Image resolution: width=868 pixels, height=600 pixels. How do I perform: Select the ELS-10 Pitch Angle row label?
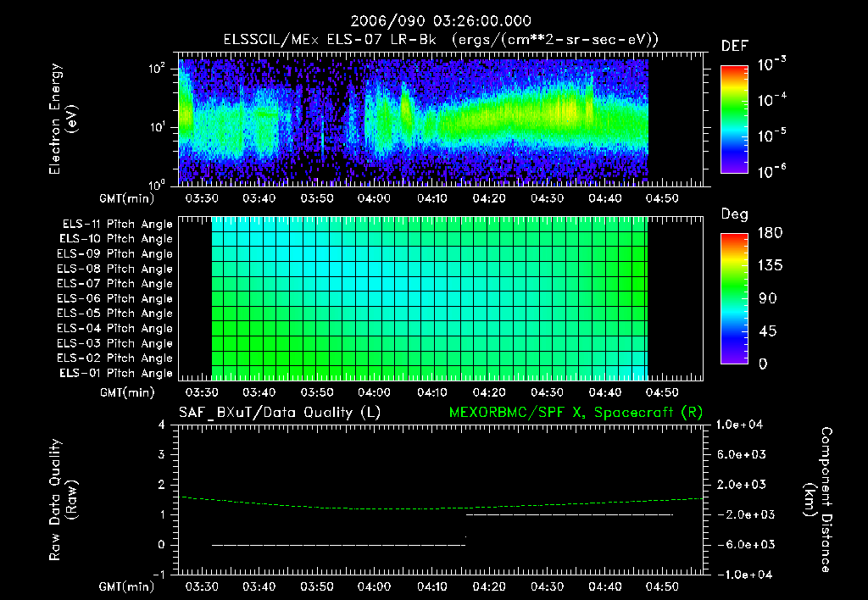click(116, 239)
